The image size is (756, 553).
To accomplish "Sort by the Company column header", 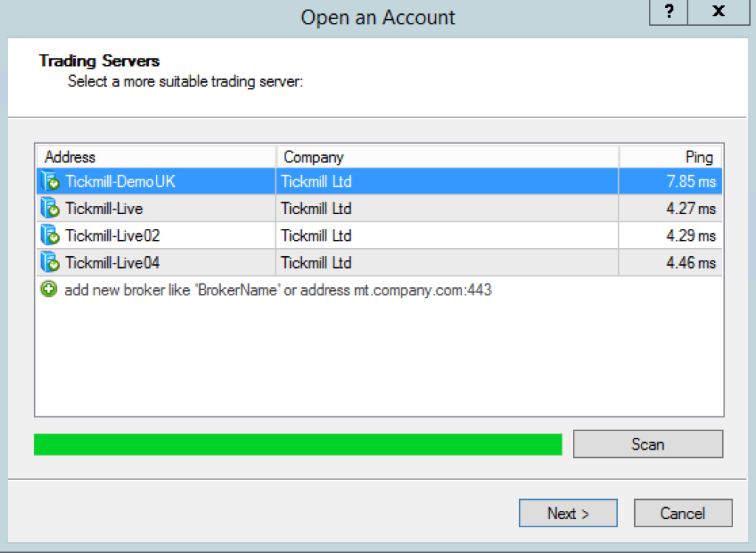I will click(447, 157).
